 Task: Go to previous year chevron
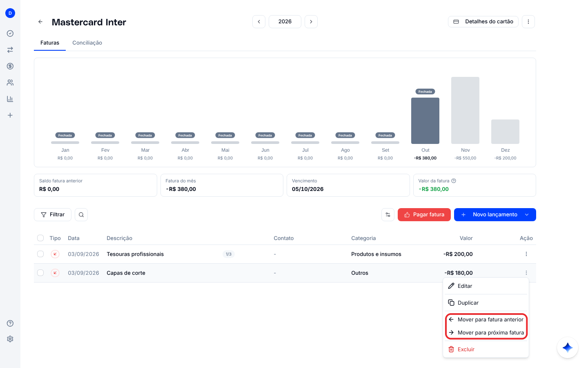pos(259,22)
